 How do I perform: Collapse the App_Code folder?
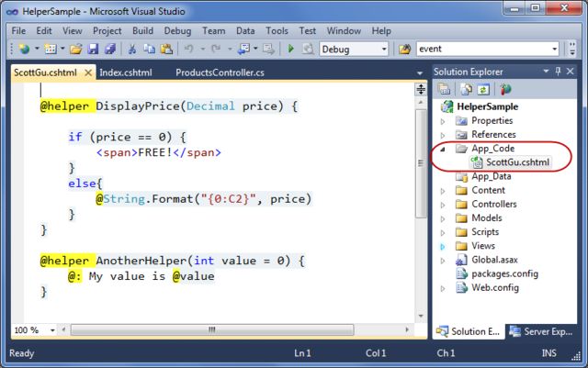443,150
